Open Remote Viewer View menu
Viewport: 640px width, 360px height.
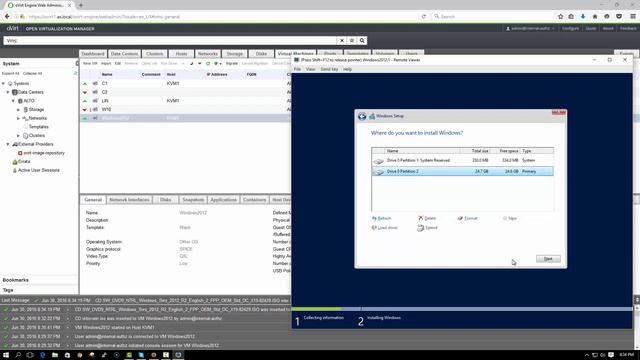[x=311, y=69]
